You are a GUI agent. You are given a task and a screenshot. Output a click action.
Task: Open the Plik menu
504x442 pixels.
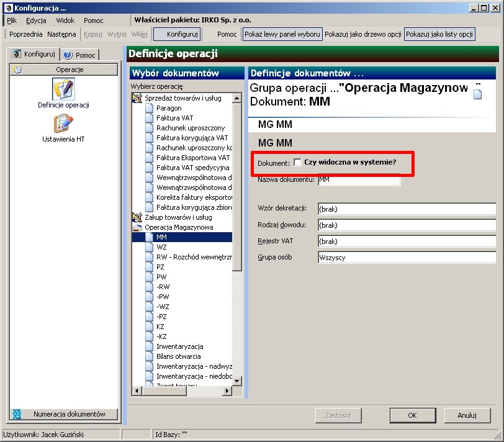coord(12,20)
